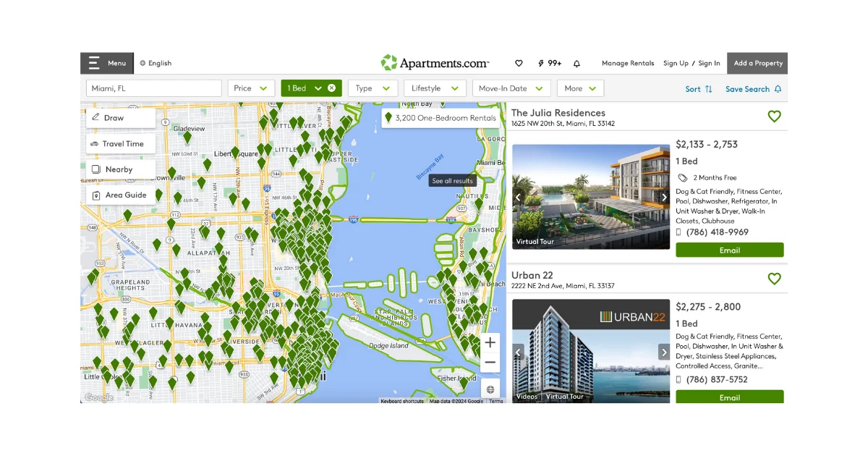Click the Save Search bell icon
The image size is (868, 456).
[x=778, y=89]
